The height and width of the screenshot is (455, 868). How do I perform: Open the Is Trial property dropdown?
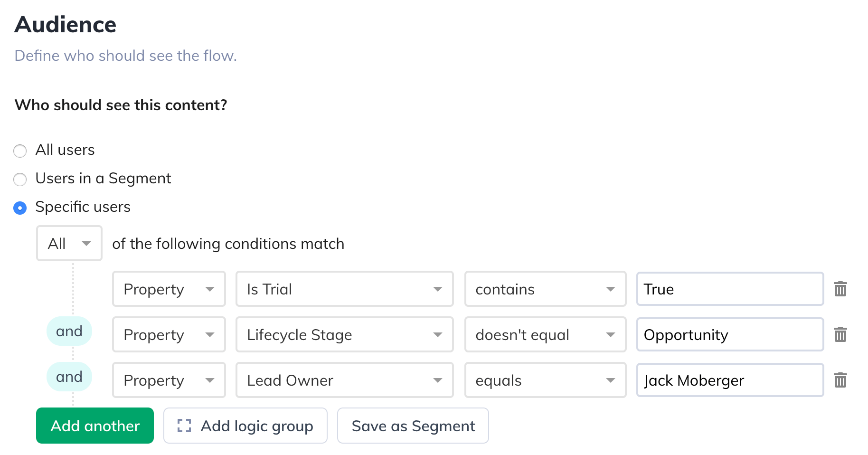pos(345,289)
